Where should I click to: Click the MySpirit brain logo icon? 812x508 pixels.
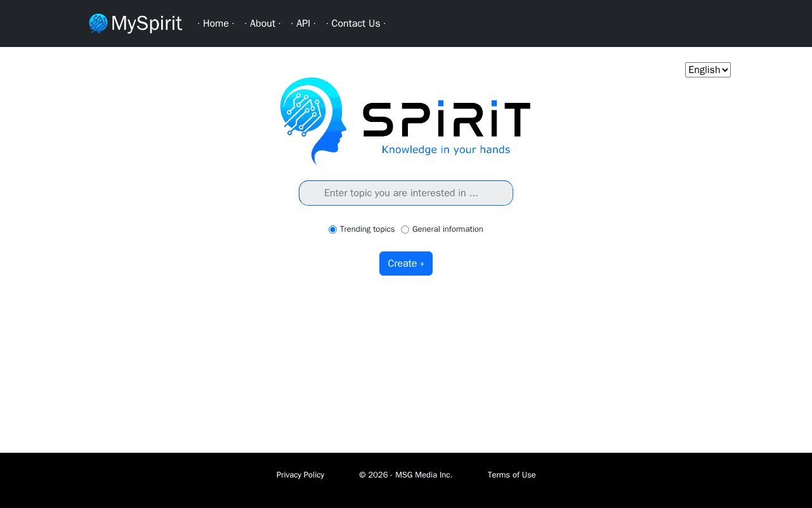tap(98, 23)
